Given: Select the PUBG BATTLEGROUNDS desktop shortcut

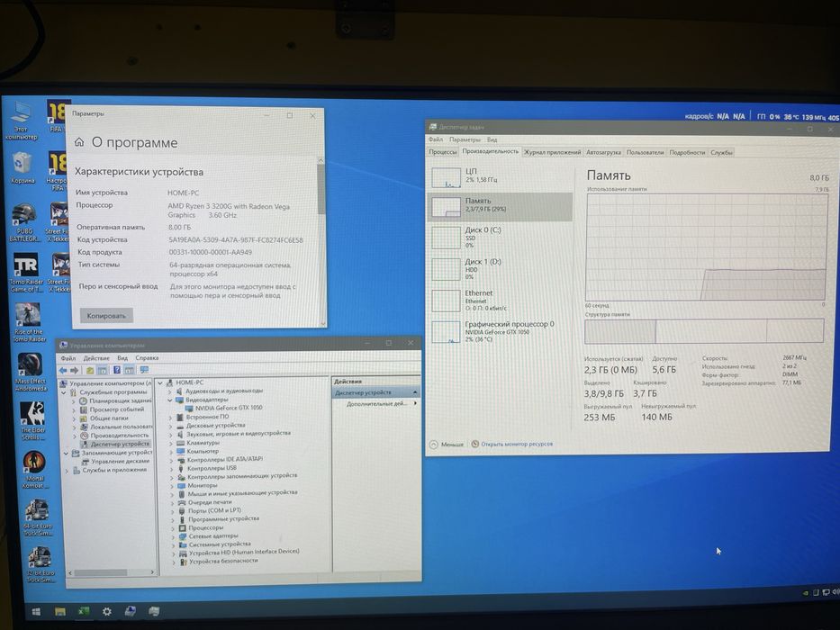Looking at the screenshot, I should pyautogui.click(x=24, y=222).
